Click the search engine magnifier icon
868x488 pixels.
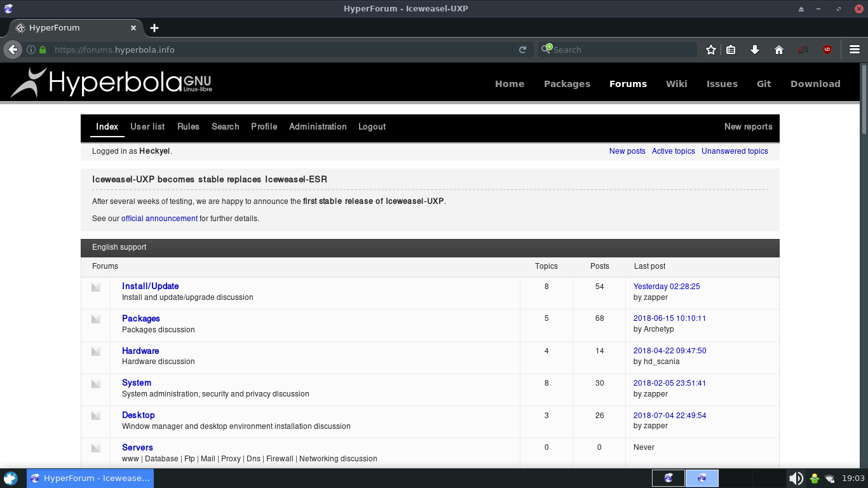[546, 50]
